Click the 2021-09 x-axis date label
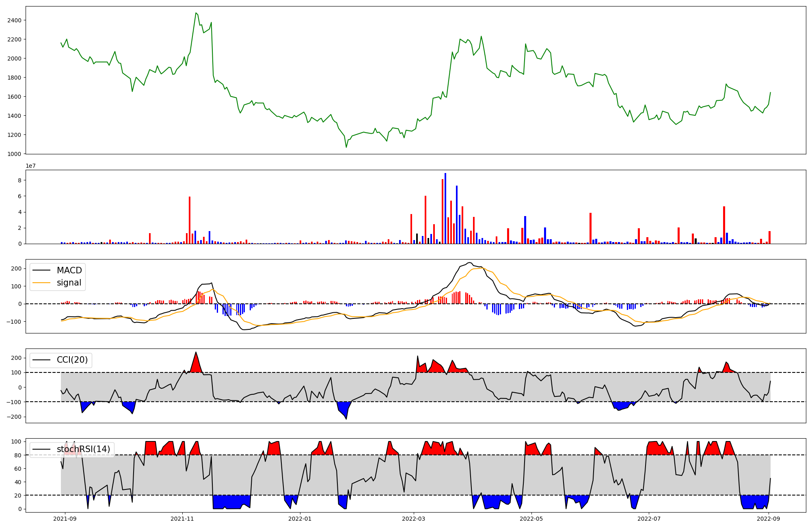The width and height of the screenshot is (812, 528). coord(65,519)
